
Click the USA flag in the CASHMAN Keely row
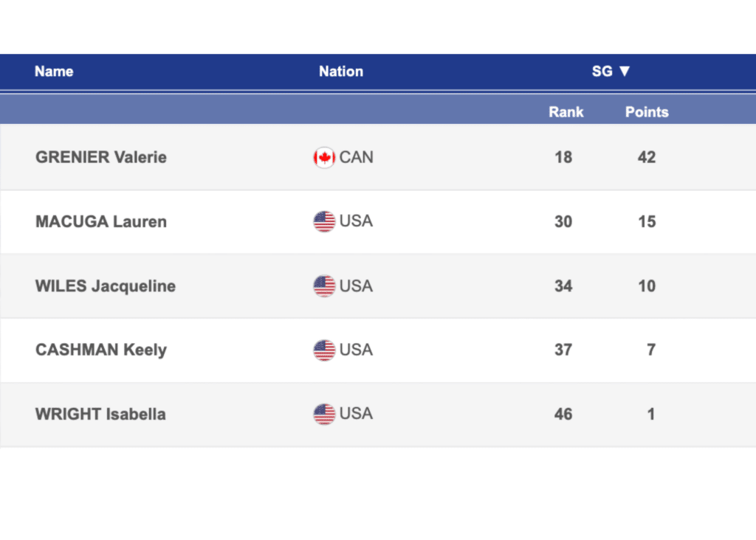point(324,350)
